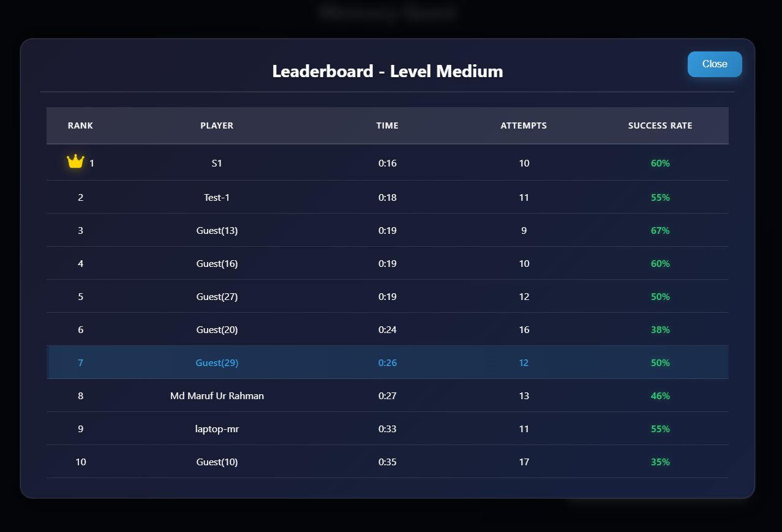The image size is (782, 532).
Task: Click 35% success rate for Guest(10)
Action: click(x=660, y=462)
